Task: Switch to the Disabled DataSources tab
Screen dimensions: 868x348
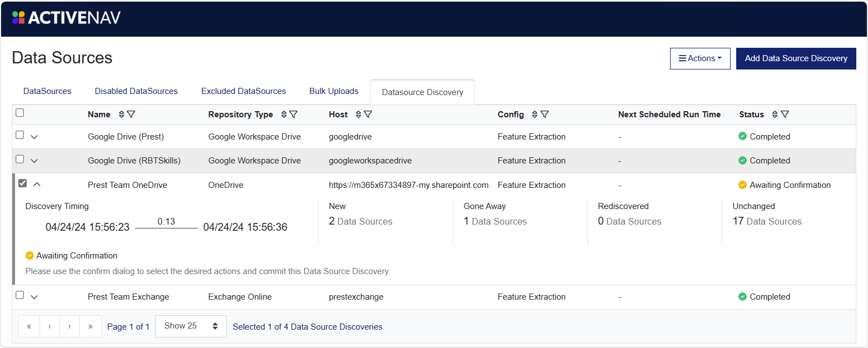Action: click(x=136, y=91)
